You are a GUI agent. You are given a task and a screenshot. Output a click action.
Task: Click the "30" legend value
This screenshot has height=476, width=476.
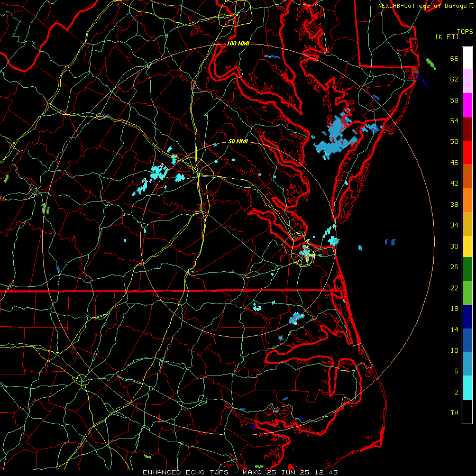454,246
